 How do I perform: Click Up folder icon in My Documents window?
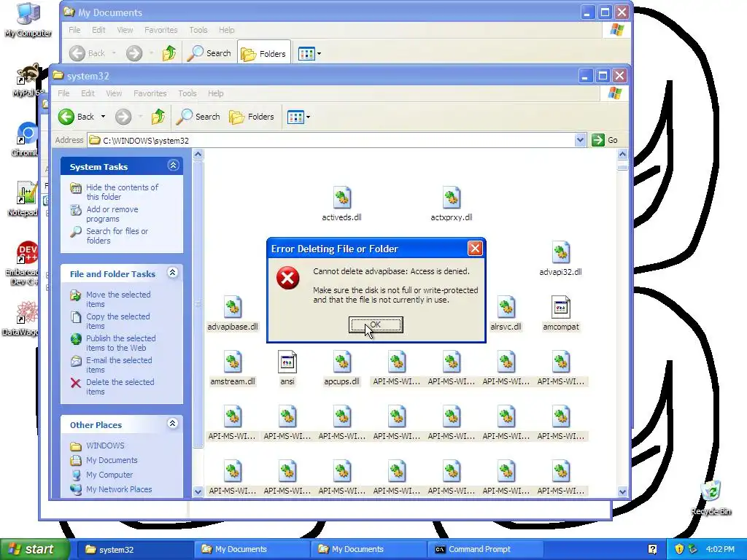point(169,53)
